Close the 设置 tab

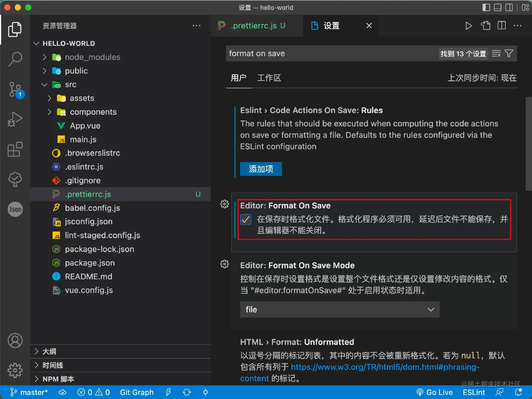(369, 26)
